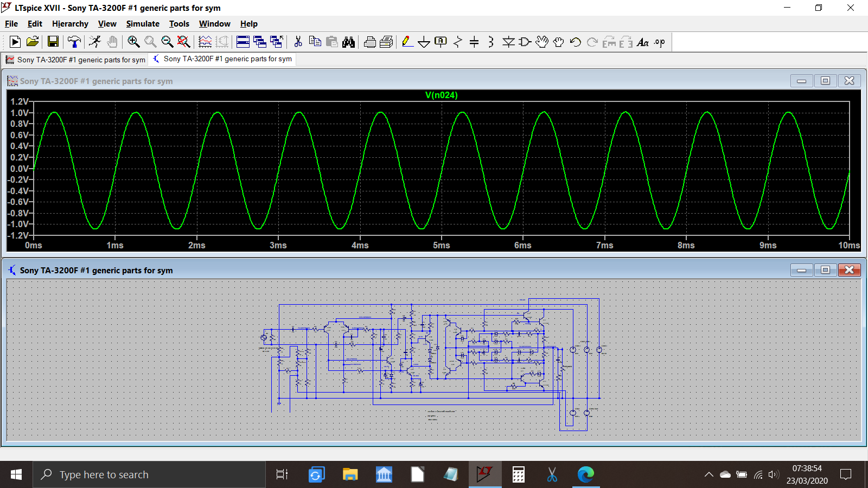Image resolution: width=868 pixels, height=488 pixels.
Task: Open the Windows Start menu
Action: coord(16,474)
